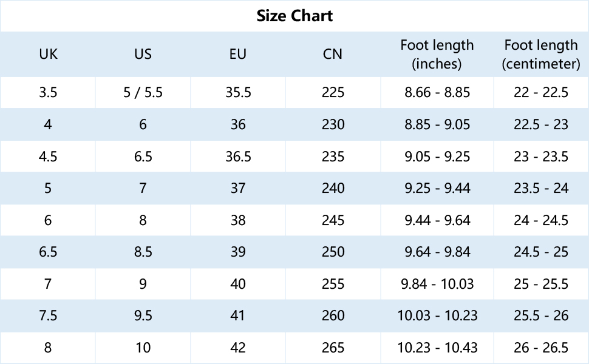Select the CN size 230 cell

click(x=333, y=125)
